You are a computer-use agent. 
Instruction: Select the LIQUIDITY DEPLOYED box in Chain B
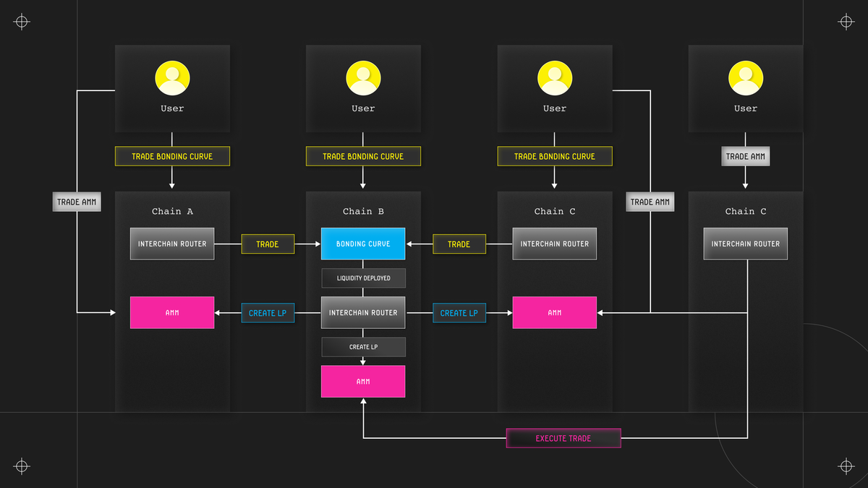click(363, 278)
